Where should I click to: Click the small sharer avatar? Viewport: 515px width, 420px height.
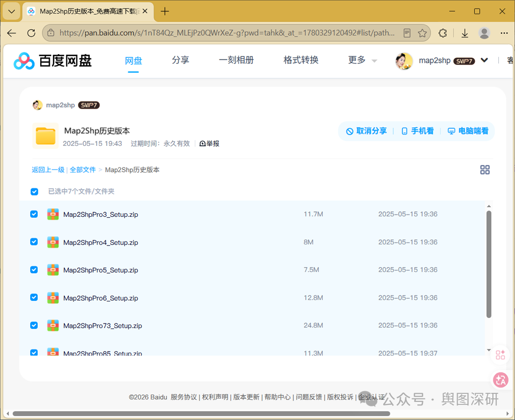click(37, 105)
